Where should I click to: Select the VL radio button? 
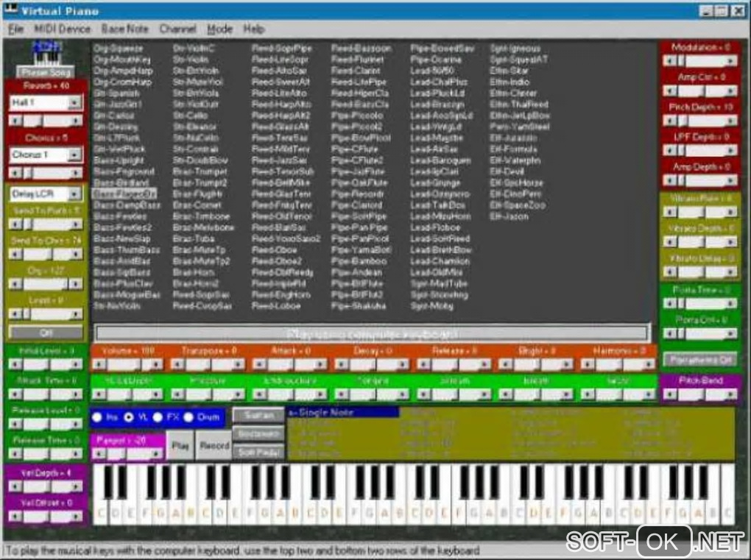click(128, 417)
